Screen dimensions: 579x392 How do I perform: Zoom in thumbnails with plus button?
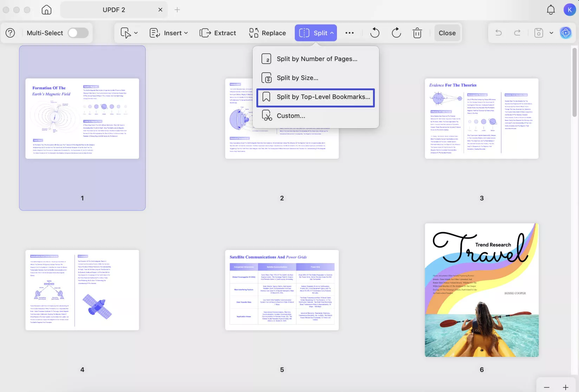coord(565,387)
